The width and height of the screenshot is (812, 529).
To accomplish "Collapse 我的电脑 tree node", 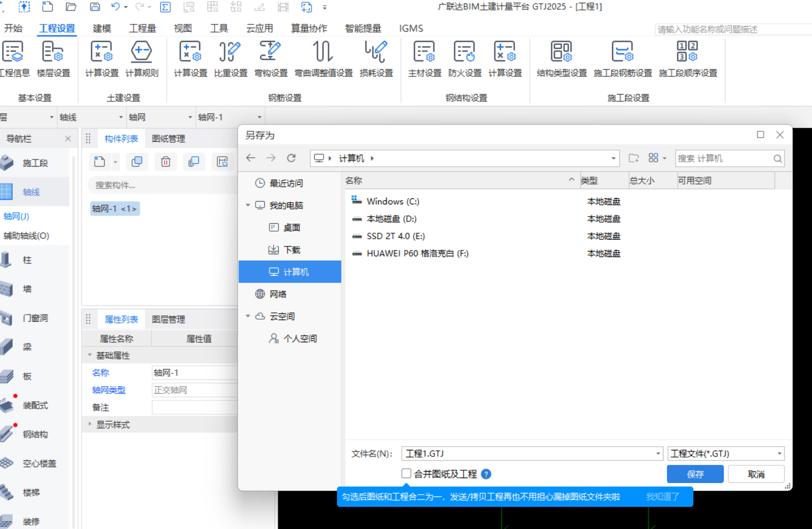I will click(248, 206).
